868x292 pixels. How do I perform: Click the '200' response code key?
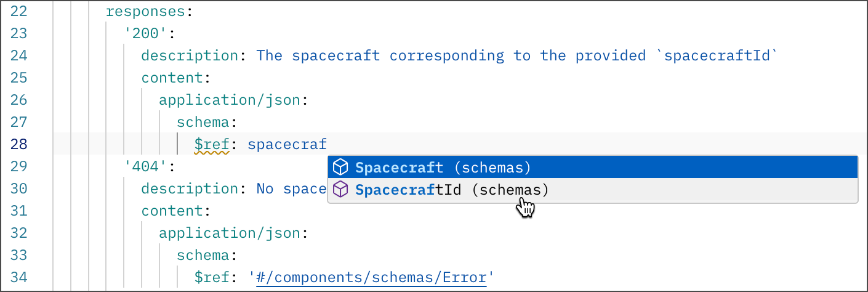pos(141,34)
